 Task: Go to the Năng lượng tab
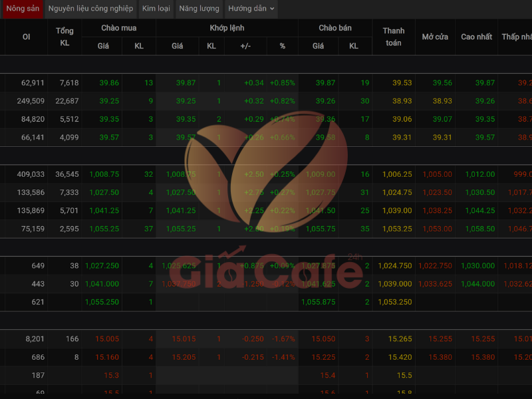point(199,9)
